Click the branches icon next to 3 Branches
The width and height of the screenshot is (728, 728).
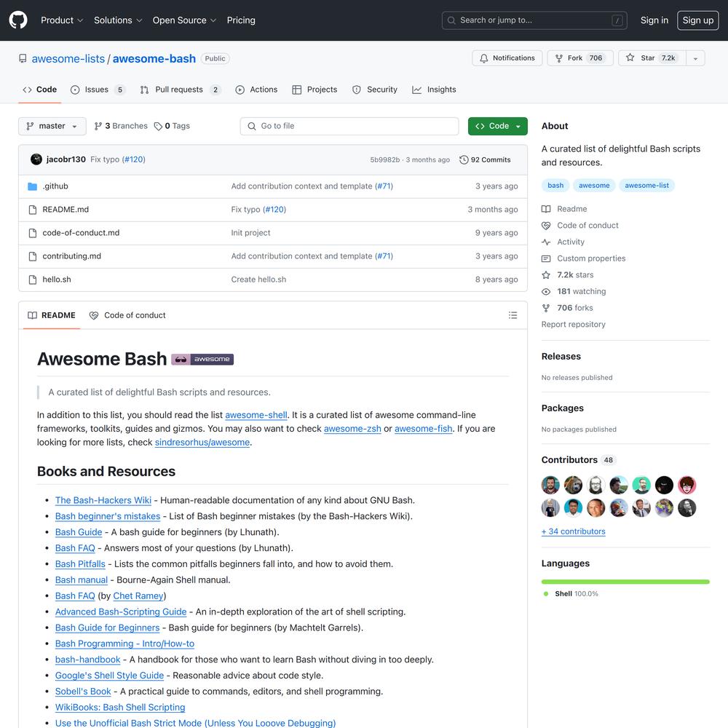point(98,126)
